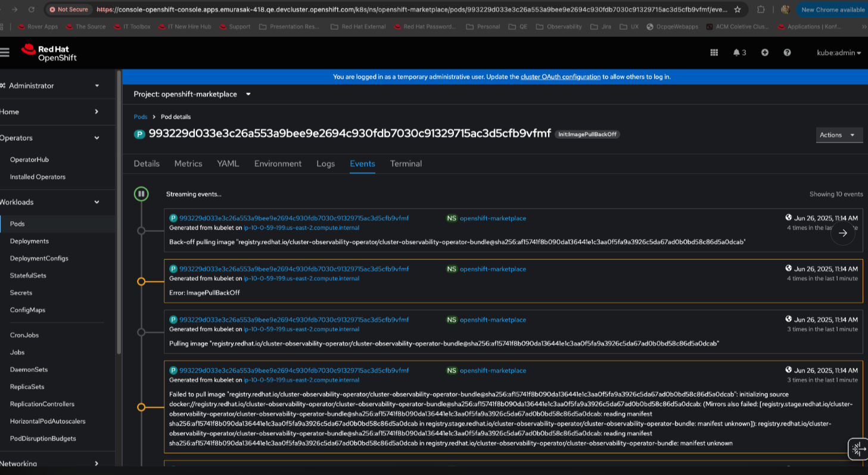Open the Actions dropdown
Image resolution: width=868 pixels, height=475 pixels.
(839, 135)
